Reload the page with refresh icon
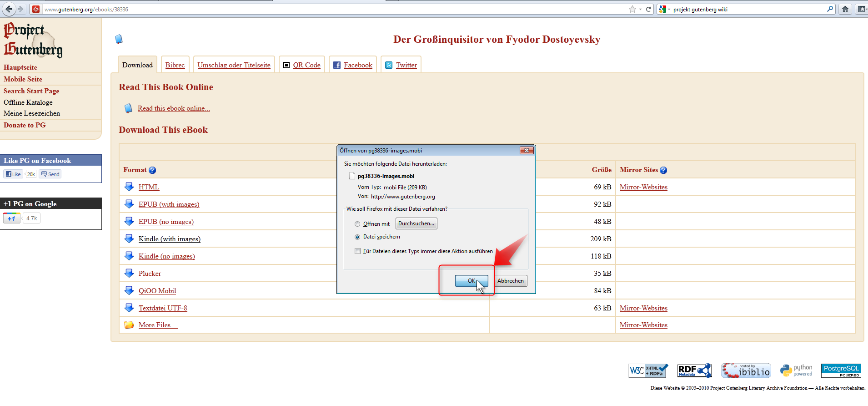The width and height of the screenshot is (868, 406). coord(649,9)
